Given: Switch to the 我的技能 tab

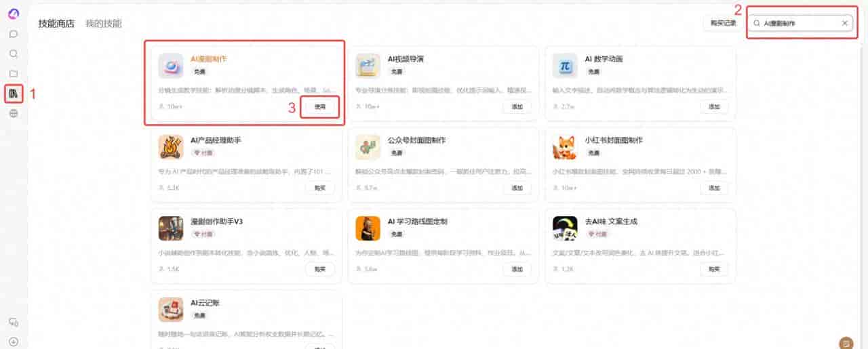Looking at the screenshot, I should (x=103, y=23).
